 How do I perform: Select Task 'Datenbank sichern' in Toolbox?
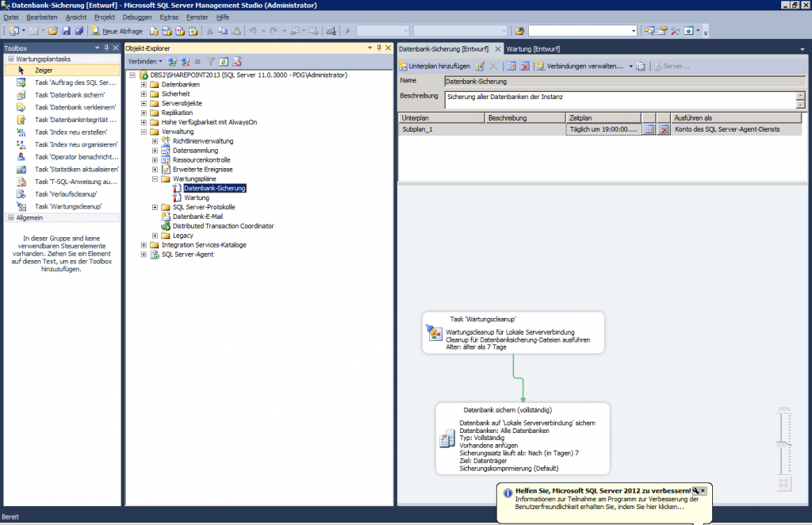62,94
